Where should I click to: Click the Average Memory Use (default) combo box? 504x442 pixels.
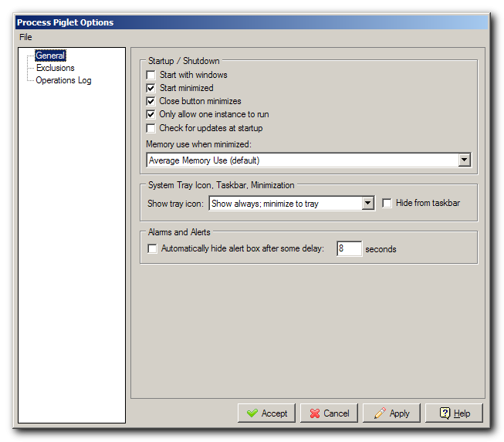[x=309, y=160]
